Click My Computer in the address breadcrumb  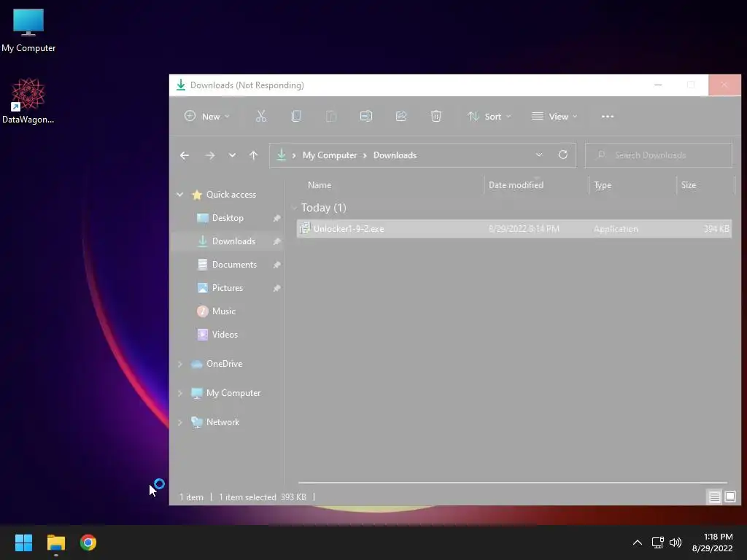[x=330, y=155]
